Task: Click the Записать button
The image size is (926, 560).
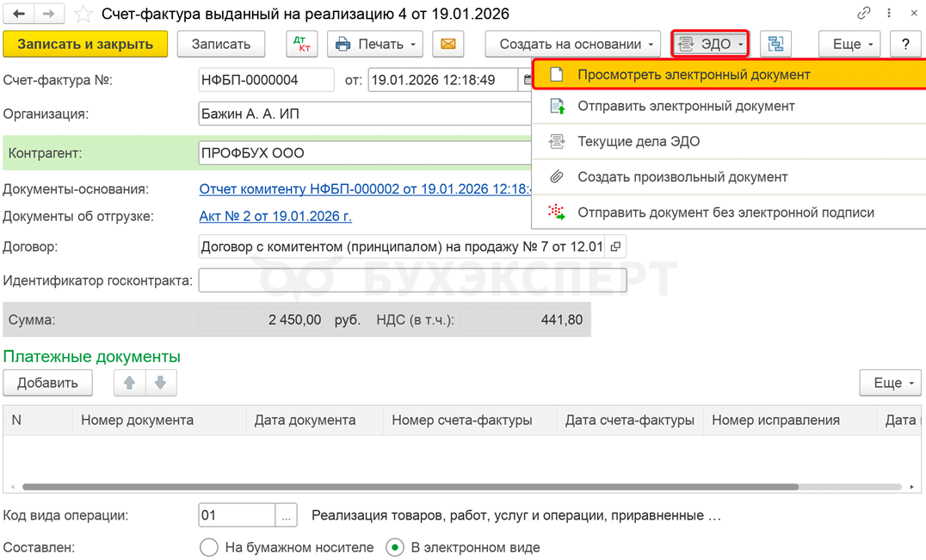Action: [221, 44]
